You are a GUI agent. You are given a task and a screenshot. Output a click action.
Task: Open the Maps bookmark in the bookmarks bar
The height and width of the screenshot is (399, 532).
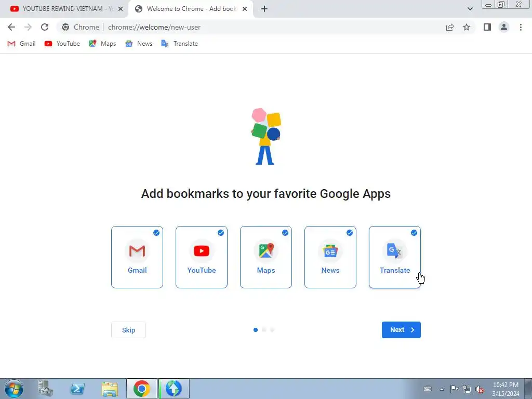click(x=102, y=44)
